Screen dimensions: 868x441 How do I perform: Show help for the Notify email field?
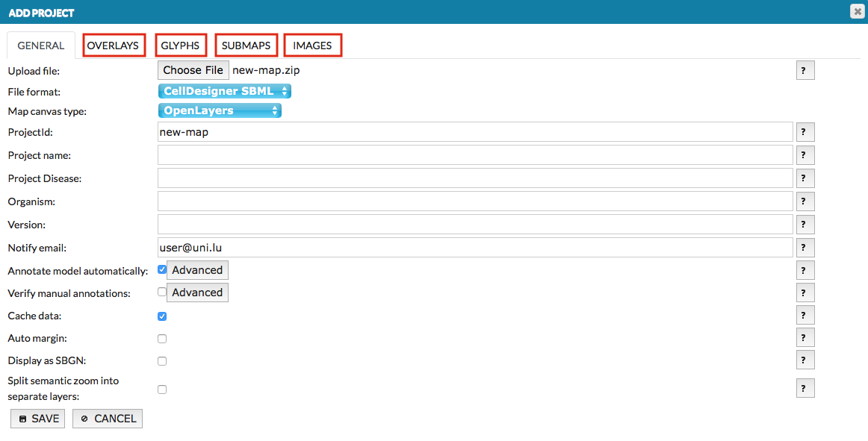[x=805, y=248]
